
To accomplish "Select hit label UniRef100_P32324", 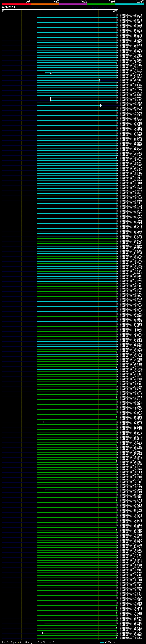I will click(x=131, y=487).
